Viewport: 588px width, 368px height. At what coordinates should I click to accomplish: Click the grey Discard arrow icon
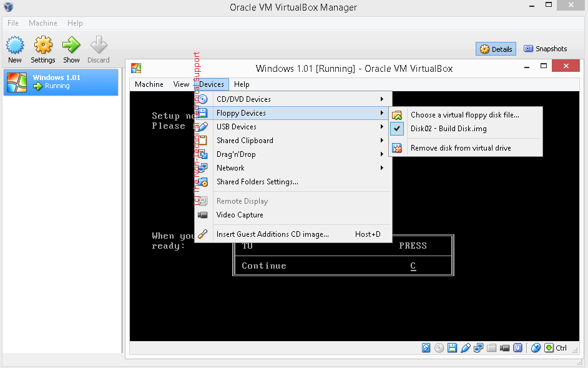[99, 45]
